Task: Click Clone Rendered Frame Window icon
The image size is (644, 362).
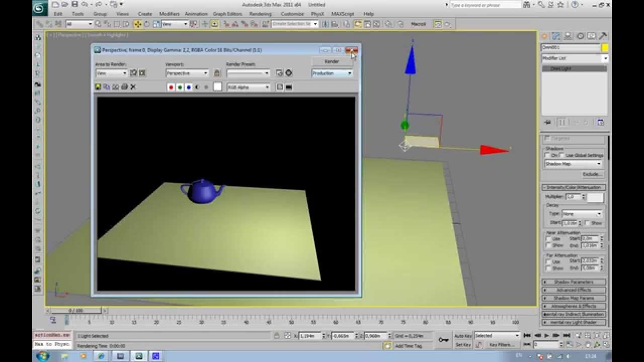Action: click(115, 87)
